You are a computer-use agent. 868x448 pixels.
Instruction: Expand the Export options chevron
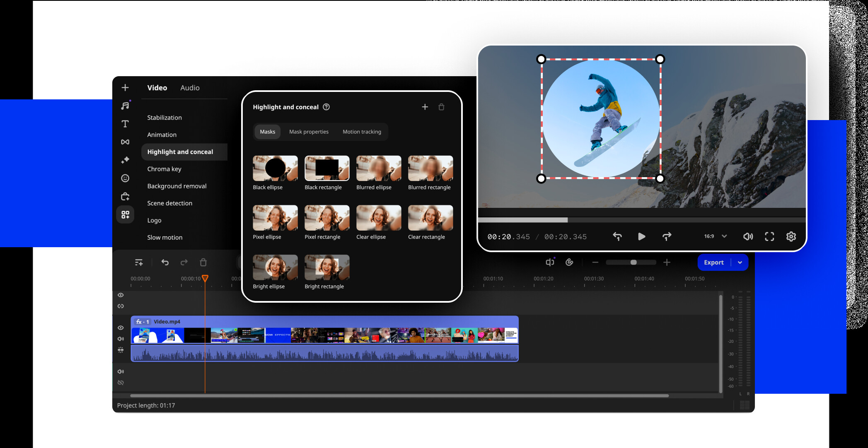[x=740, y=262]
